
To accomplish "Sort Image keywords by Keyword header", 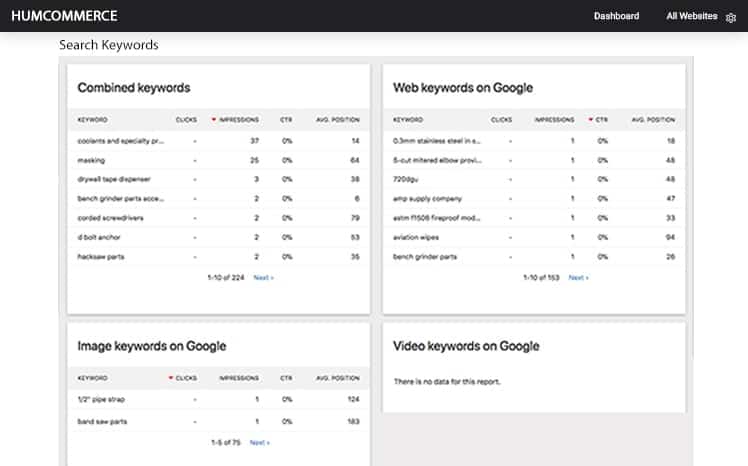I will (x=93, y=379).
